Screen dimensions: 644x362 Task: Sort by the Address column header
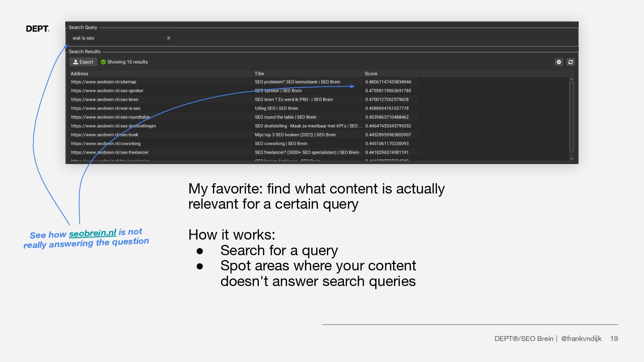80,74
